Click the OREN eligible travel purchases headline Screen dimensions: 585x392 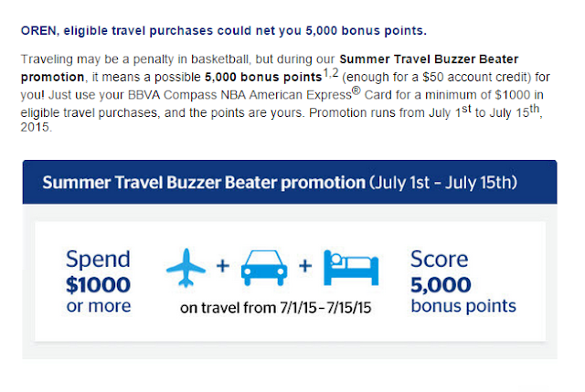[x=223, y=30]
